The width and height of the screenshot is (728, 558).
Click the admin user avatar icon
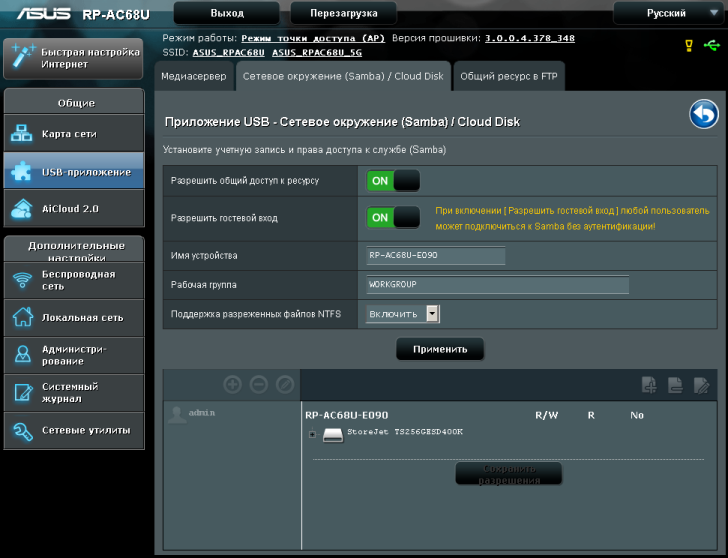pos(177,415)
